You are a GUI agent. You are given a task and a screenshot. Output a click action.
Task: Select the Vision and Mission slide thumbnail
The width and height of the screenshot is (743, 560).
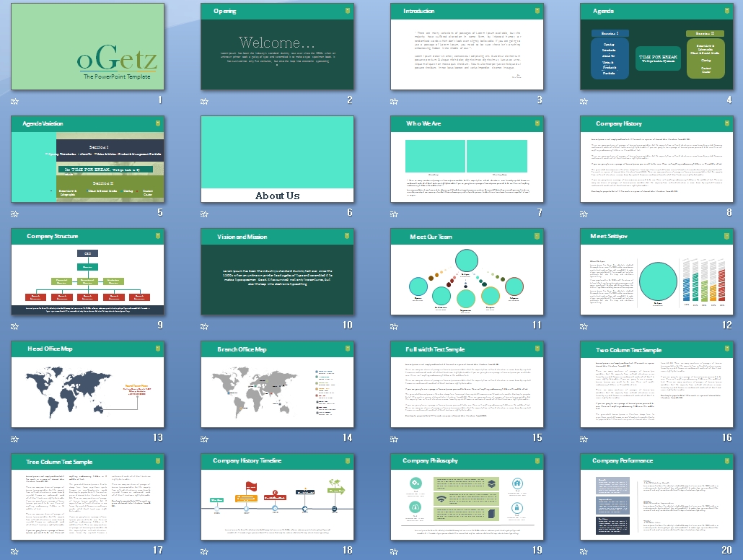click(x=277, y=272)
